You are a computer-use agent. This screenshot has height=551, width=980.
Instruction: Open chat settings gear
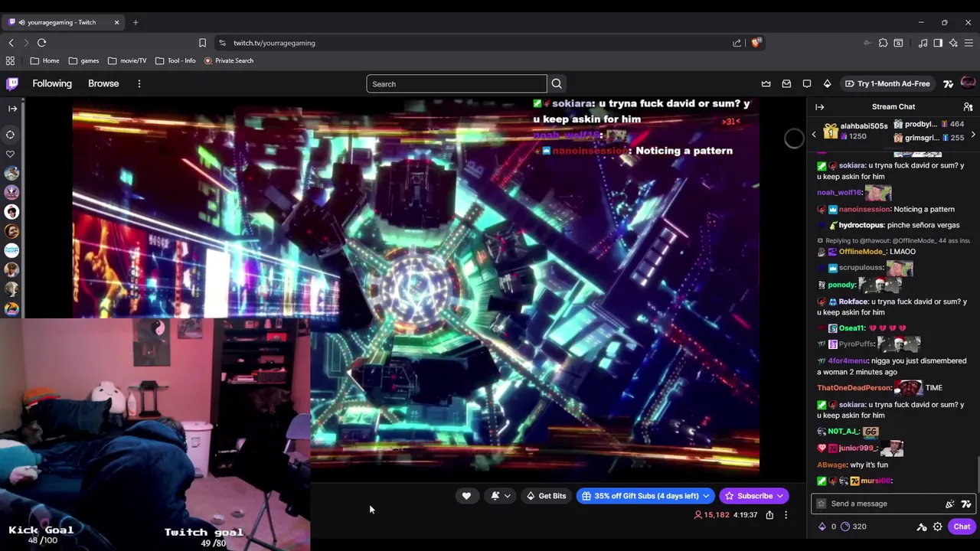[x=937, y=527]
